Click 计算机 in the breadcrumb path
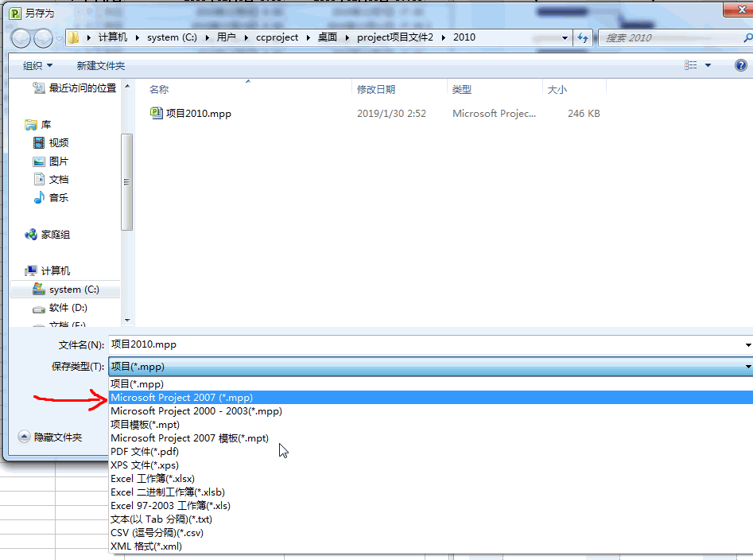The image size is (753, 560). pyautogui.click(x=113, y=37)
